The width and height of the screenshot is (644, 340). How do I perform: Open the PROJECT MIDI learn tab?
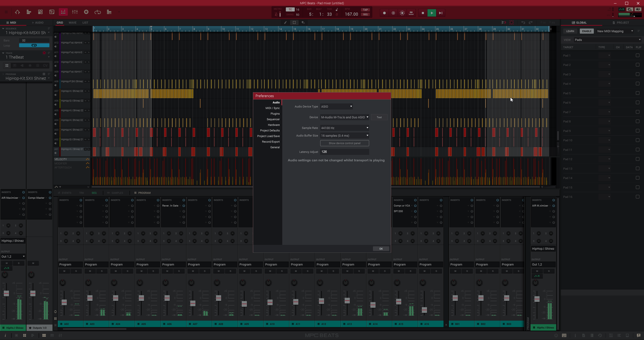(x=621, y=22)
